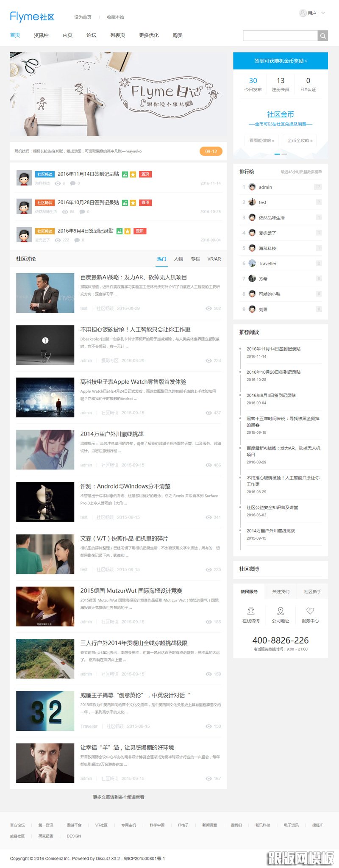Open 2015德国 MutzurWut 国际海报设计竞赛 title
Screen dimensions: 339x868
[131, 591]
